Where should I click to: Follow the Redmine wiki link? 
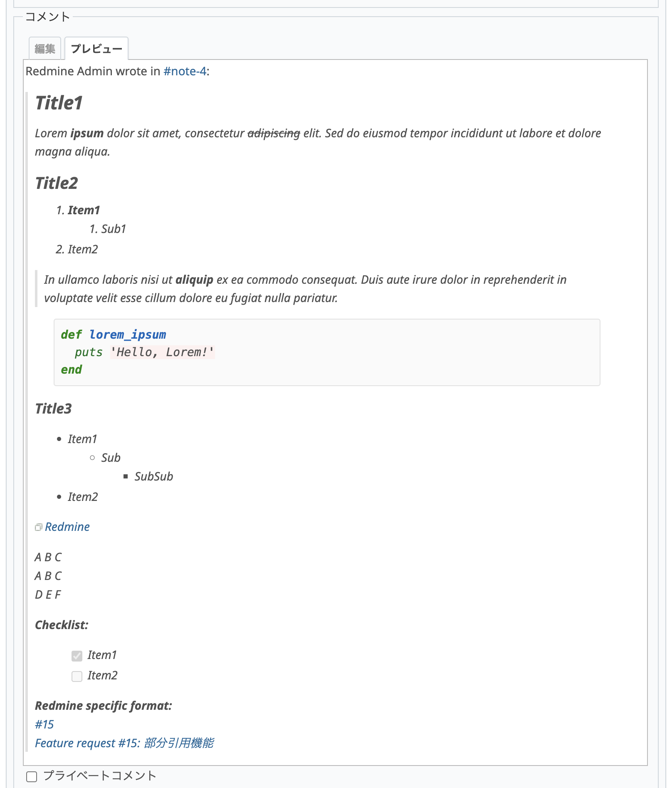67,526
